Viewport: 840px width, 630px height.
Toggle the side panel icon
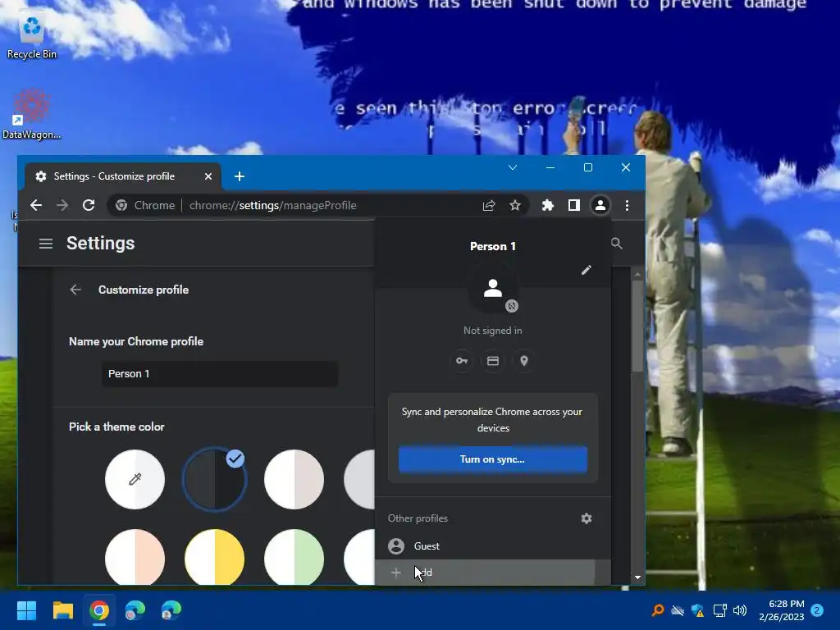pos(573,205)
